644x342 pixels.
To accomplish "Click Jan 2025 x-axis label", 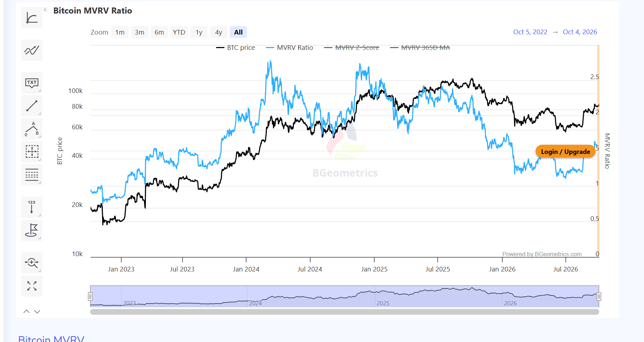I will tap(374, 269).
